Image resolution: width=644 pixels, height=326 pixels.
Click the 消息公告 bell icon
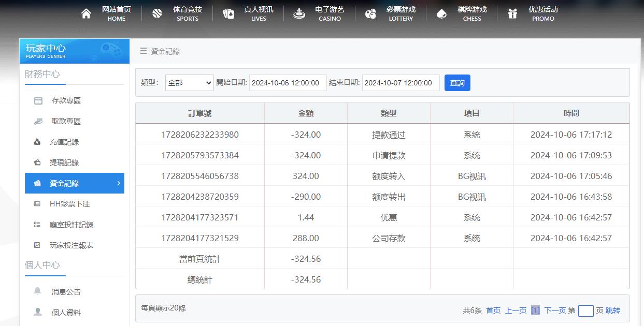click(x=37, y=291)
